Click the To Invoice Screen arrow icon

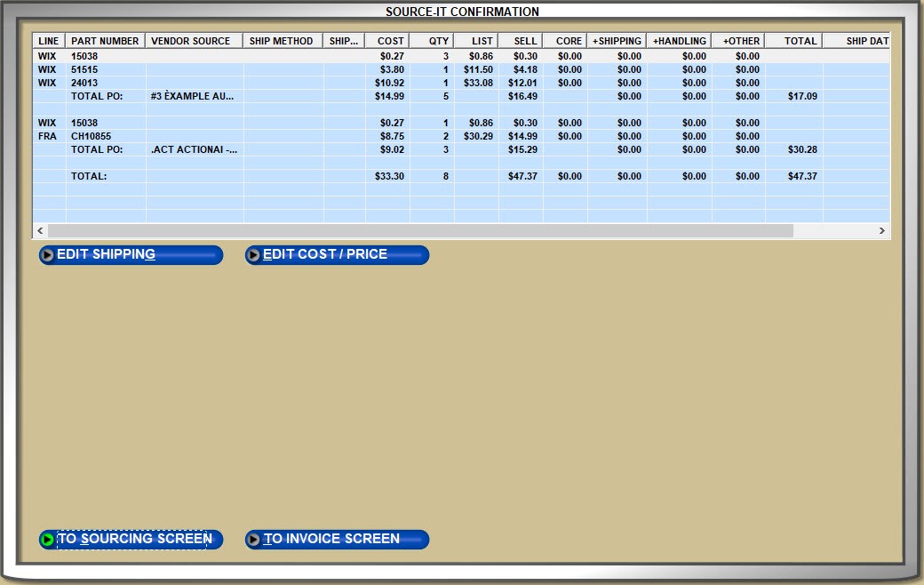point(254,540)
